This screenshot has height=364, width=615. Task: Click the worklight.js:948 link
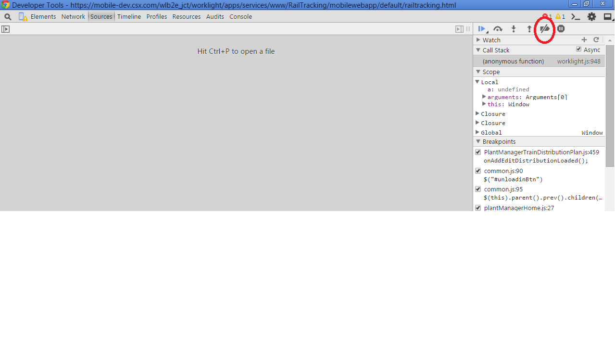click(578, 61)
